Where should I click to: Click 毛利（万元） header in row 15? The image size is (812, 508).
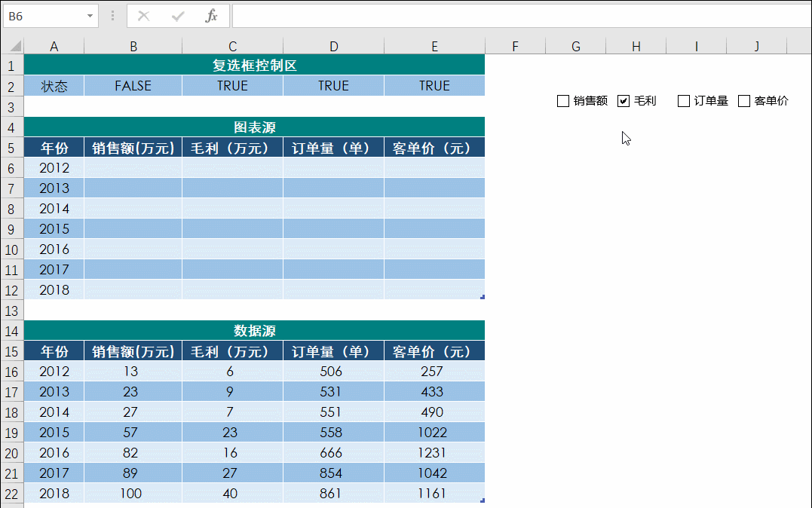click(232, 351)
